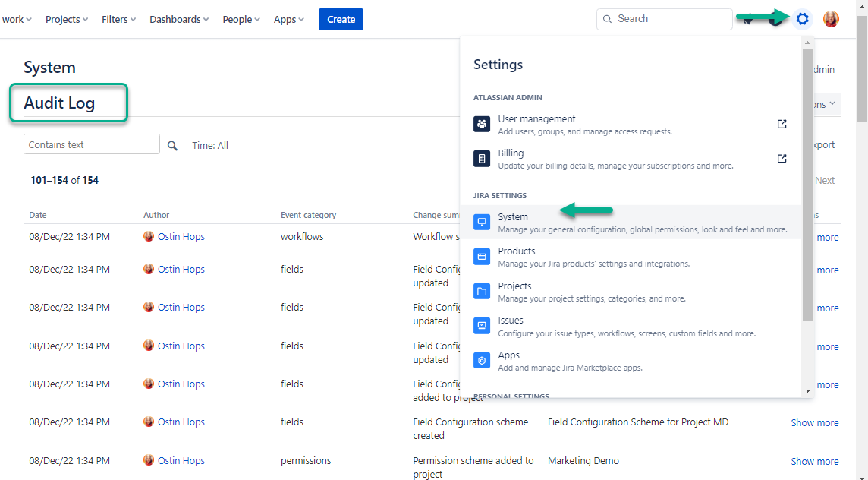The width and height of the screenshot is (868, 480).
Task: Open the Filters dropdown
Action: 118,19
